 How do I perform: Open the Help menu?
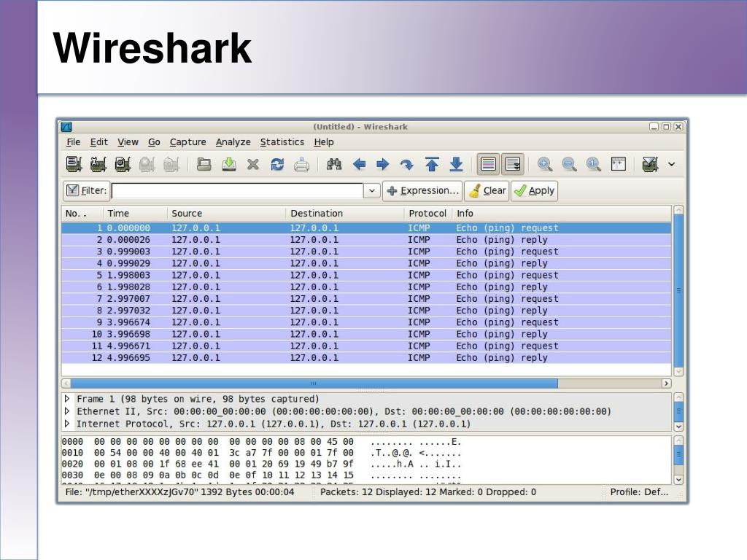pos(323,142)
